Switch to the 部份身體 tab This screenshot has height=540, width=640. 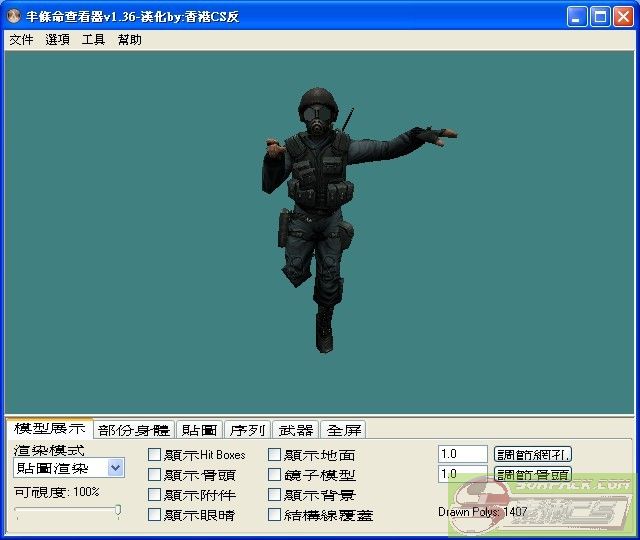pyautogui.click(x=134, y=430)
